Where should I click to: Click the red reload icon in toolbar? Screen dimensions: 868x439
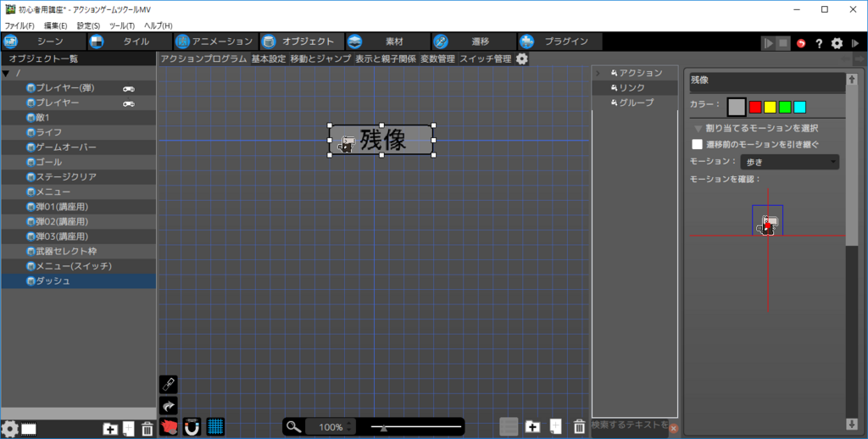pyautogui.click(x=801, y=43)
